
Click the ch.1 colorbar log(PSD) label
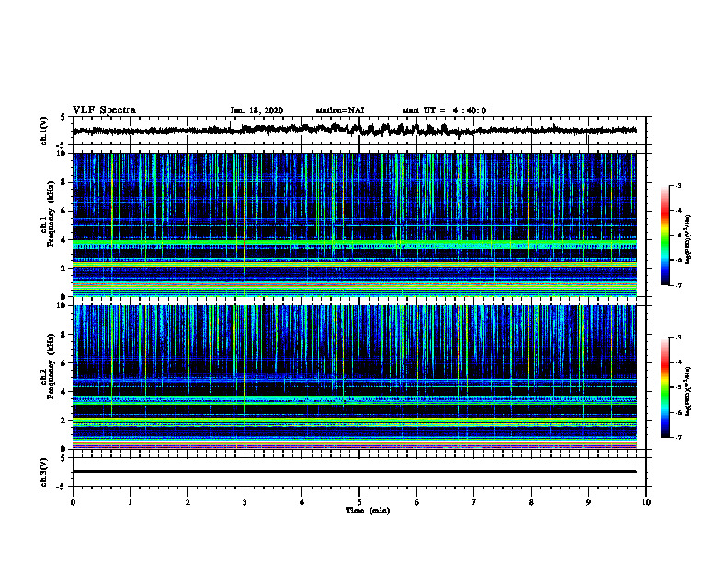coord(688,239)
